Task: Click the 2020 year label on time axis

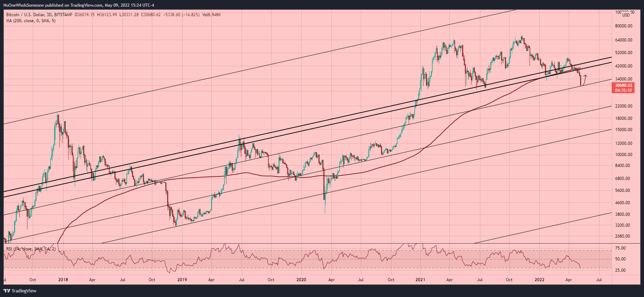Action: (x=301, y=280)
